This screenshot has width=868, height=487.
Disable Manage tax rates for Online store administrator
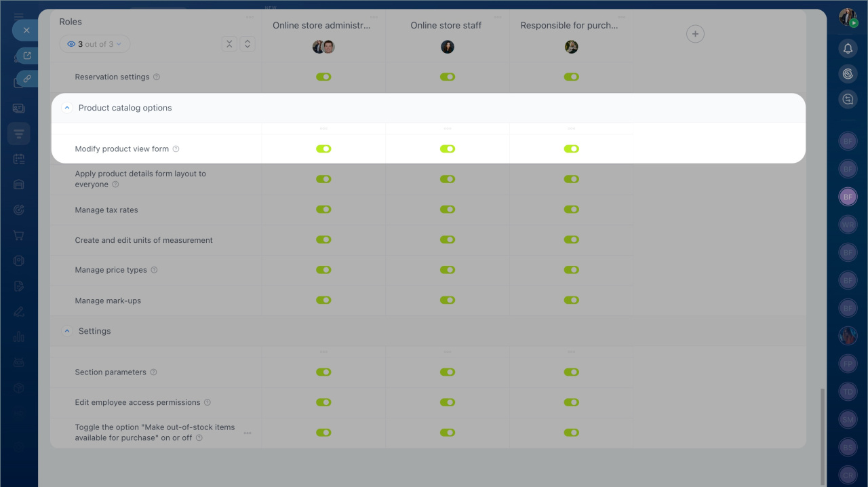[323, 210]
